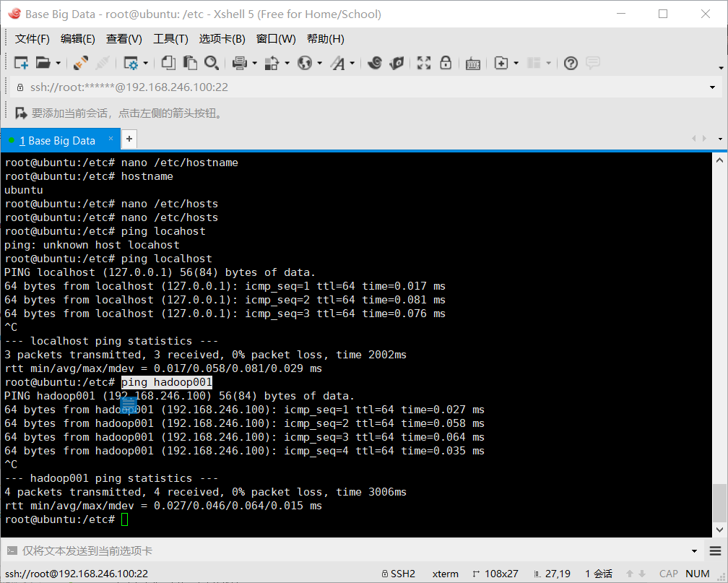Click the terminal vertical scrollbar thumb
728x583 pixels.
(719, 503)
